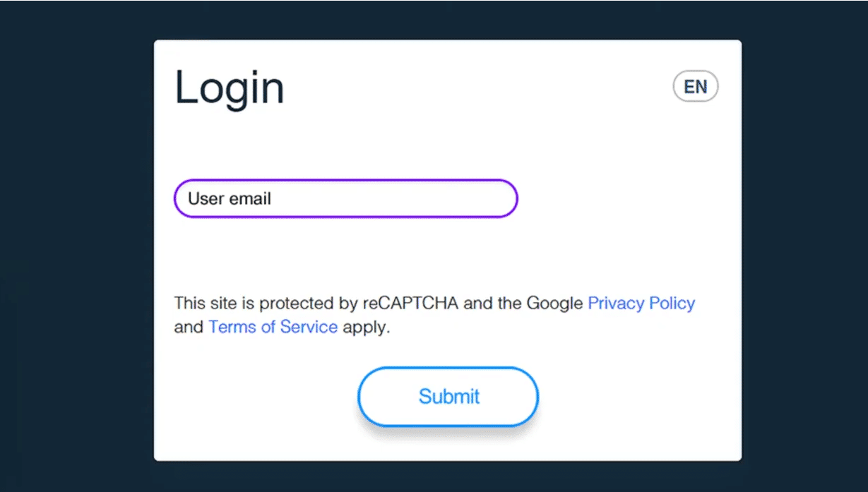Screen dimensions: 868x492
Task: Click the word reCAPTCHA in the notice
Action: (410, 304)
